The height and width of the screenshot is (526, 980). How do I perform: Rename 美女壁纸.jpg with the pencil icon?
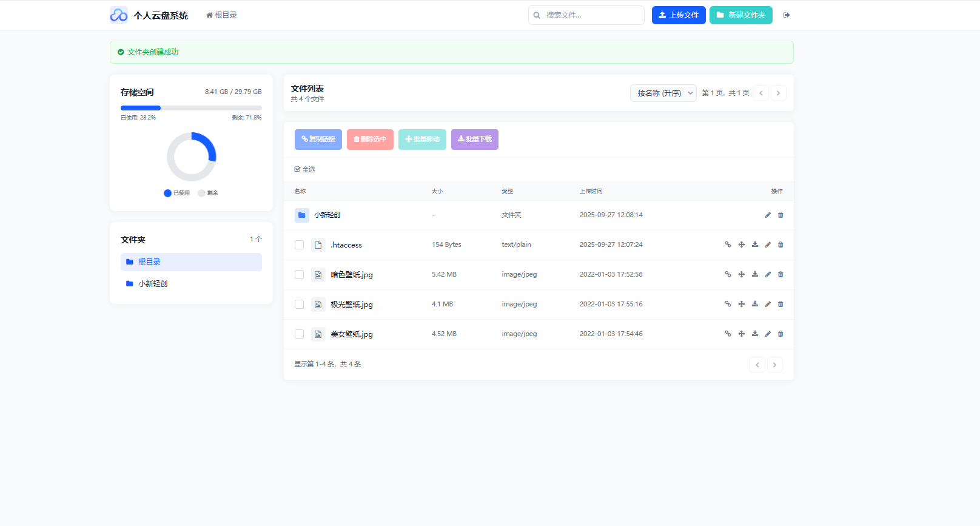click(768, 334)
